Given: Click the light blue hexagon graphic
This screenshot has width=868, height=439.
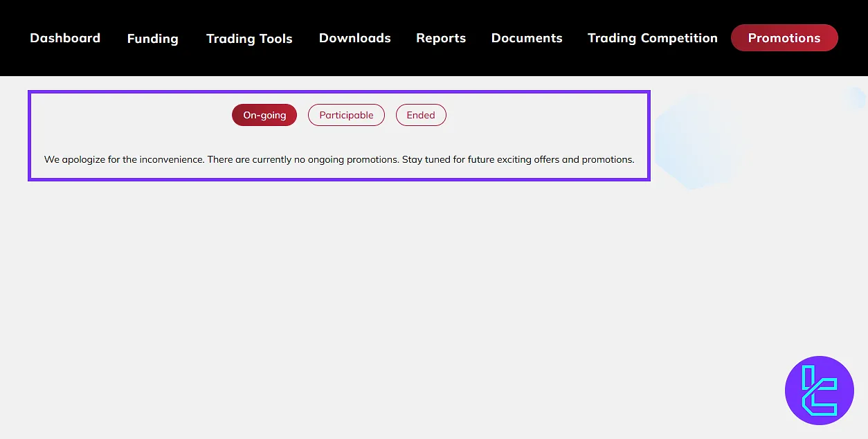Looking at the screenshot, I should pyautogui.click(x=694, y=143).
